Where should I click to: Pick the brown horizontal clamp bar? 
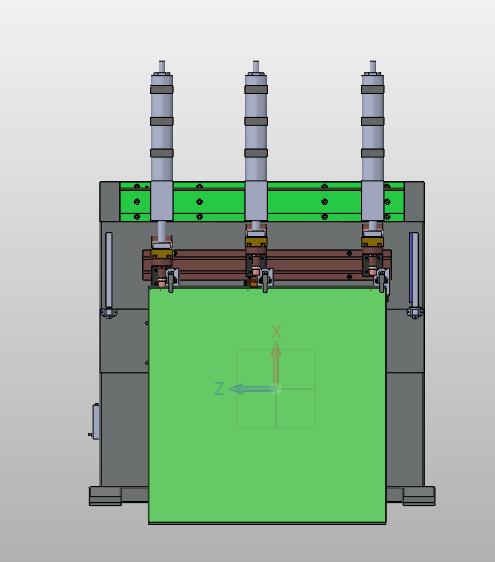tap(267, 265)
